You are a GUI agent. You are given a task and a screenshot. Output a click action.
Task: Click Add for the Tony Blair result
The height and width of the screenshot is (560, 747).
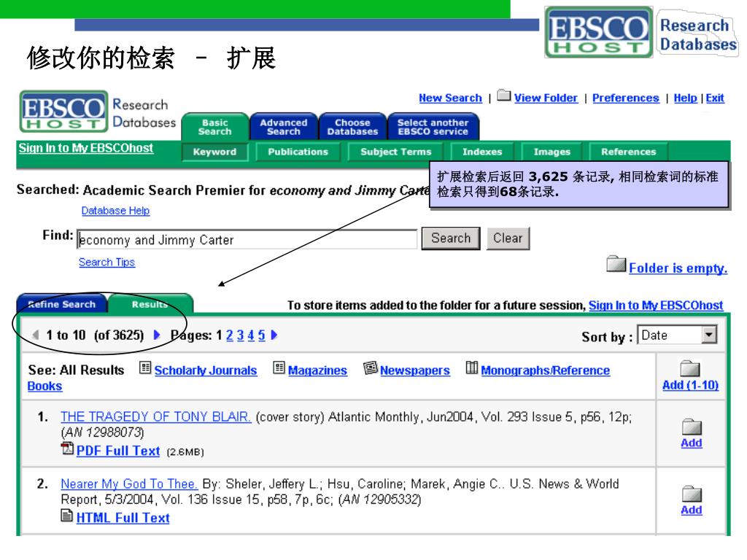coord(692,443)
